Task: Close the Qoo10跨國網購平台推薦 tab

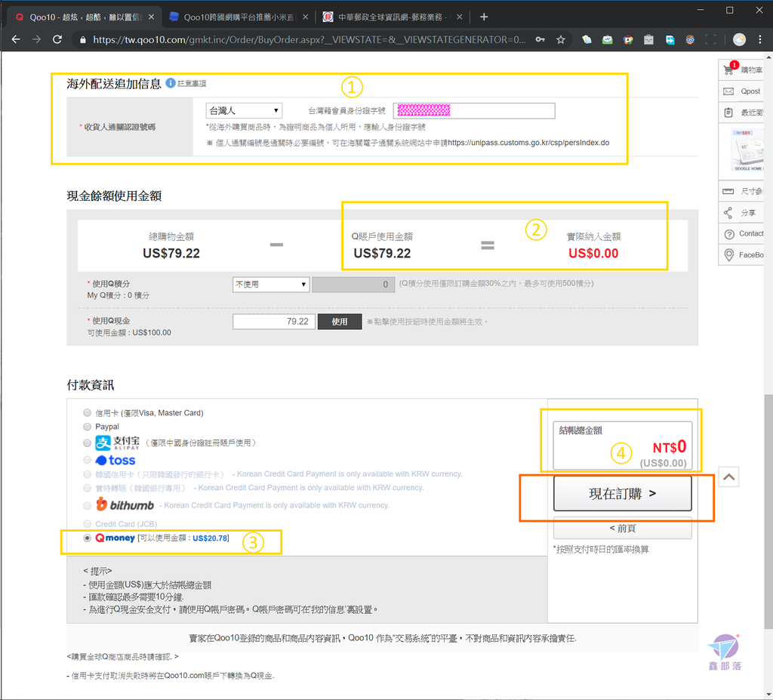Action: tap(305, 17)
